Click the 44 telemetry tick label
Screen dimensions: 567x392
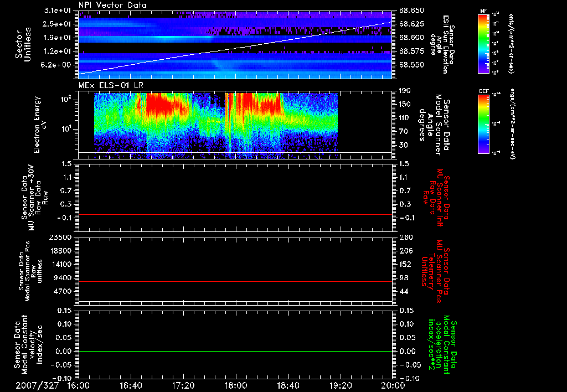click(404, 291)
